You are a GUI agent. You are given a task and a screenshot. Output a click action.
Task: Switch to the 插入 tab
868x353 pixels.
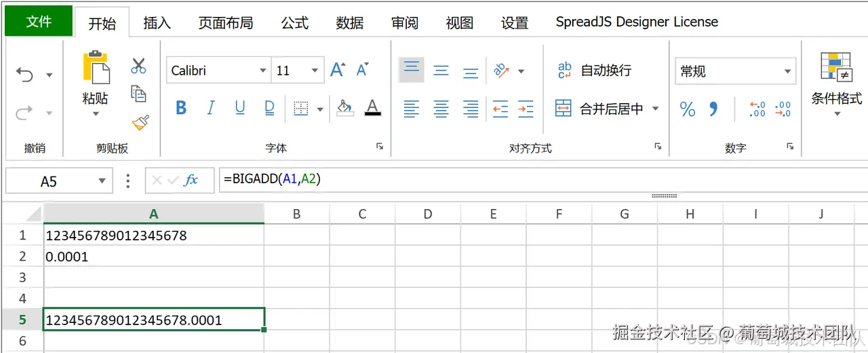pyautogui.click(x=157, y=23)
